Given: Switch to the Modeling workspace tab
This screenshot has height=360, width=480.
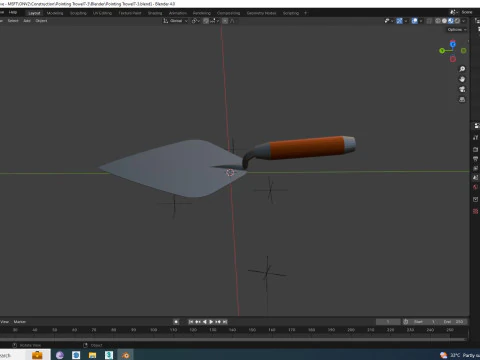Looking at the screenshot, I should pyautogui.click(x=55, y=13).
